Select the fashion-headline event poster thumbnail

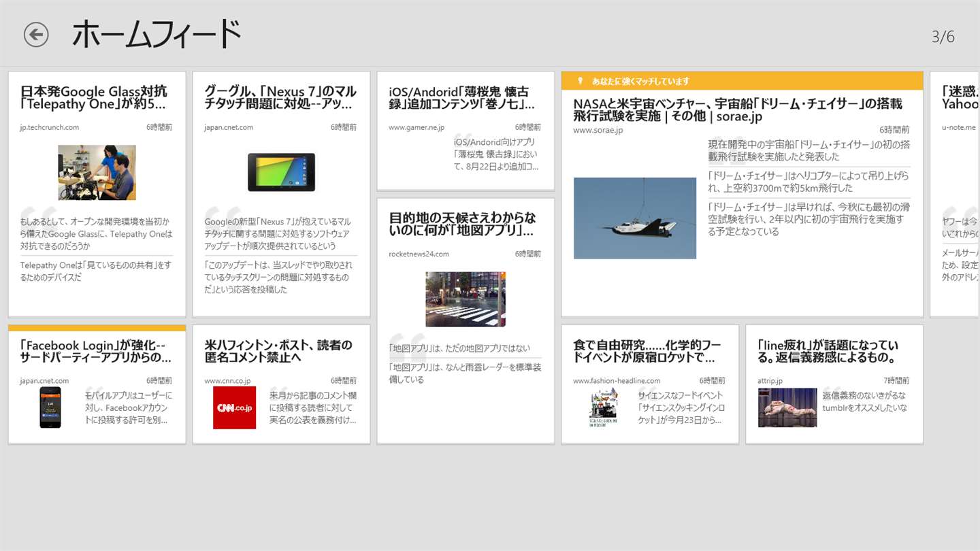pyautogui.click(x=603, y=407)
